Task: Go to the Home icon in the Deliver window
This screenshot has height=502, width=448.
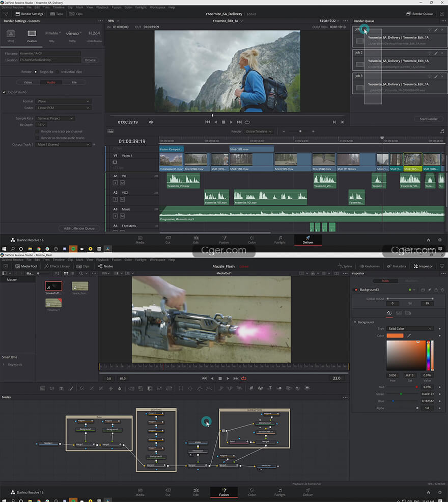Action: pos(429,240)
